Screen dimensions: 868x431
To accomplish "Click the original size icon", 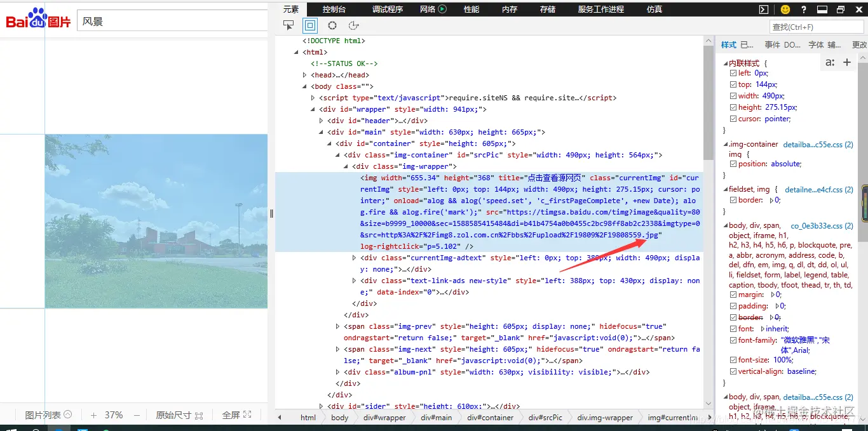I will coord(199,415).
